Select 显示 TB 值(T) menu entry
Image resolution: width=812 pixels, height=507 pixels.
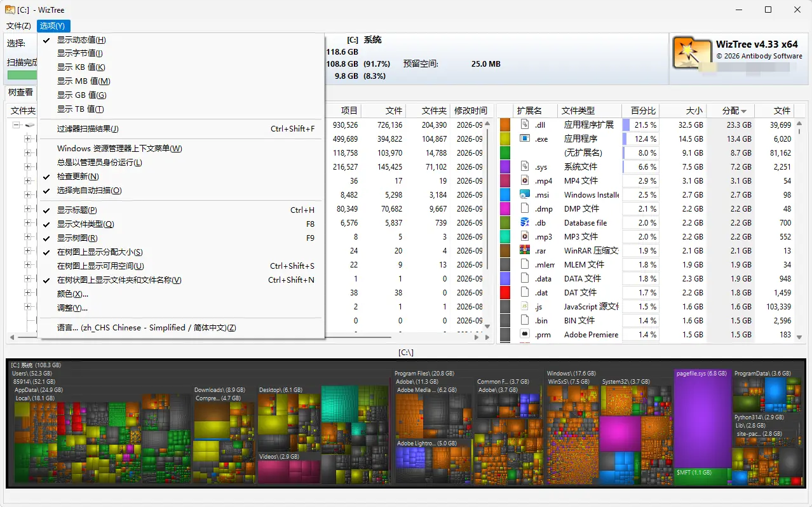point(181,109)
